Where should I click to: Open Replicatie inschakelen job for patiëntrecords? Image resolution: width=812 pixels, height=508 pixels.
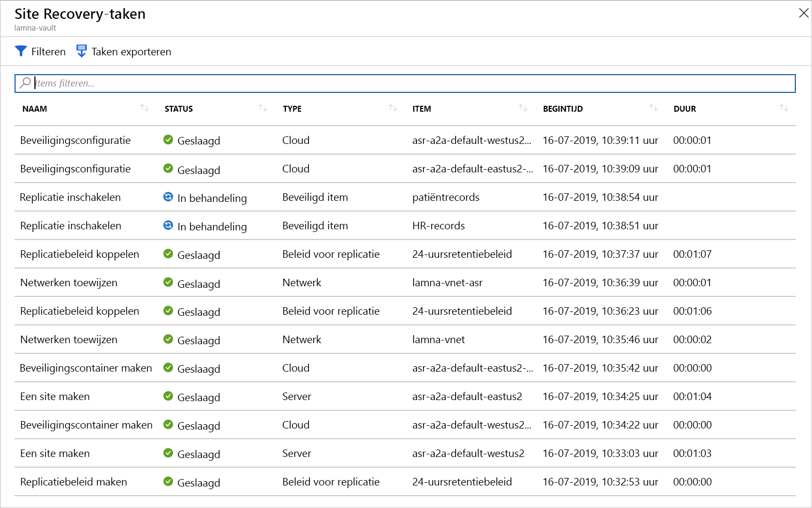coord(70,197)
